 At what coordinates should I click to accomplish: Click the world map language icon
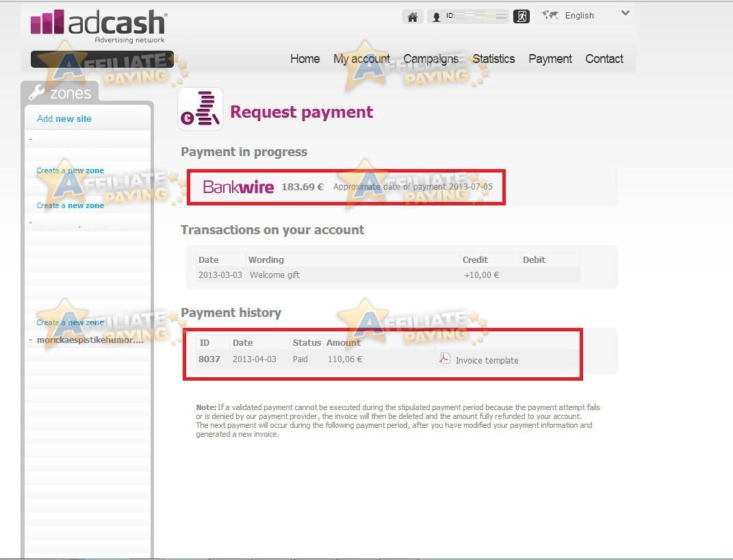click(x=550, y=15)
